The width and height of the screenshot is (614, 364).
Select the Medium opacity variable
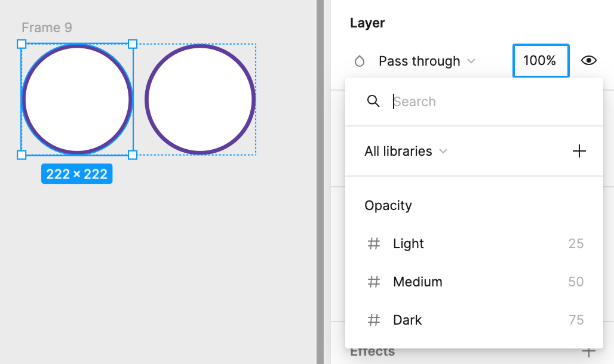coord(474,282)
